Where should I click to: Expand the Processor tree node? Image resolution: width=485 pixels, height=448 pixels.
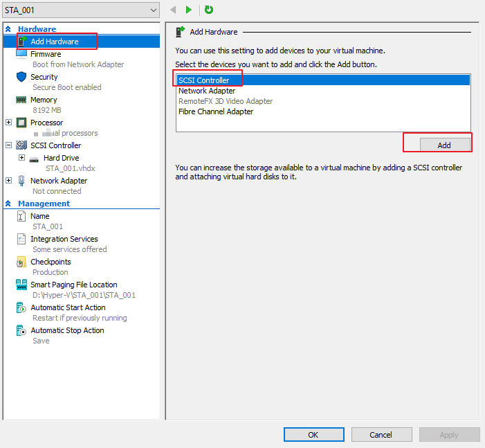8,123
